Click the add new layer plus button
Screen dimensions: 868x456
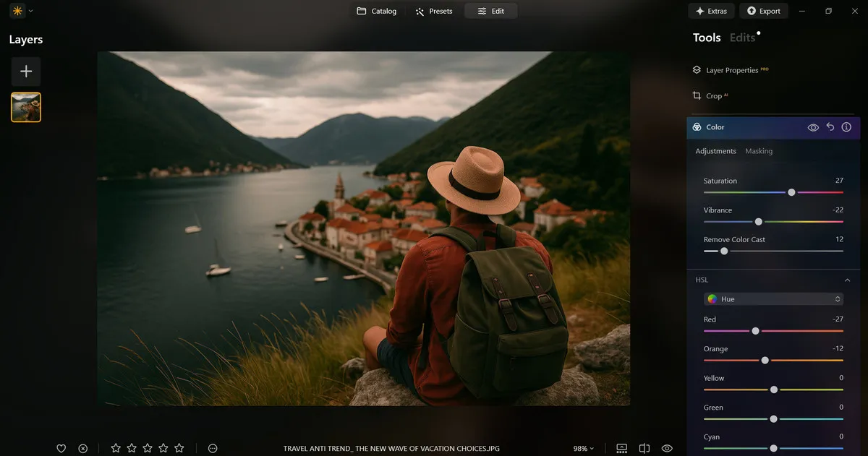pos(26,72)
